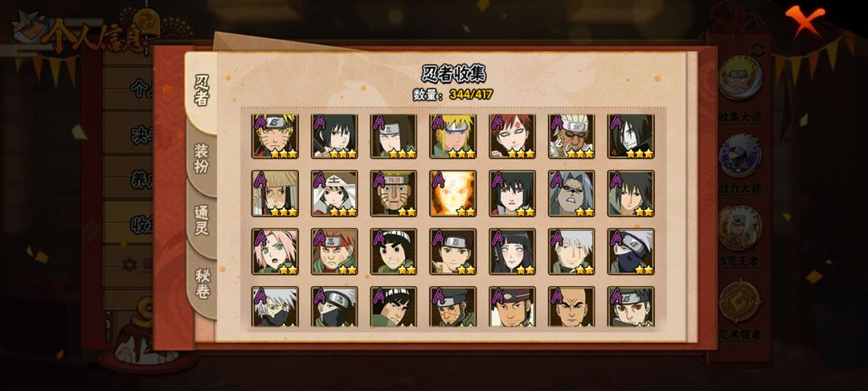The width and height of the screenshot is (868, 391).
Task: Select Orochimaru portrait at end of first row
Action: pos(631,136)
